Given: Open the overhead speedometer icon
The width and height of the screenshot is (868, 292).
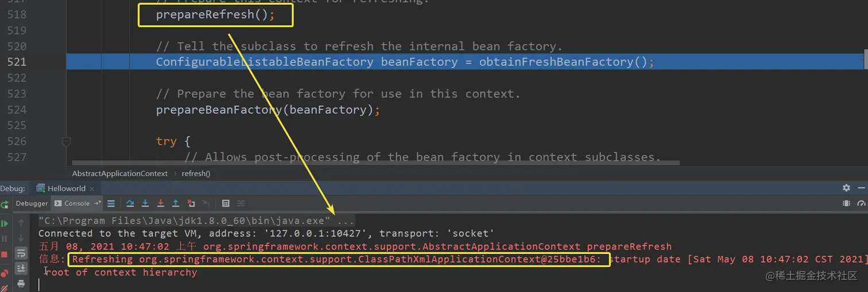Looking at the screenshot, I should coord(861,203).
